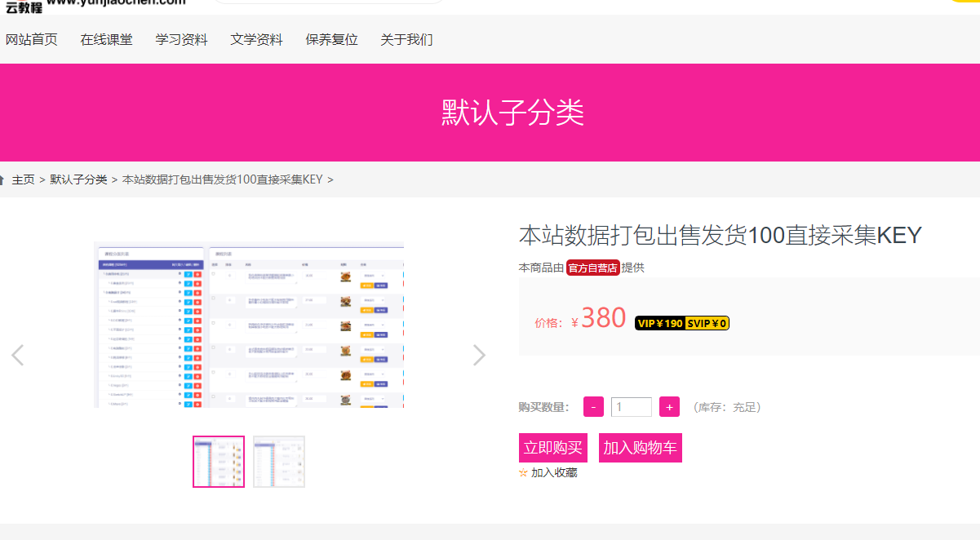Click 默认子分类 breadcrumb link

78,179
